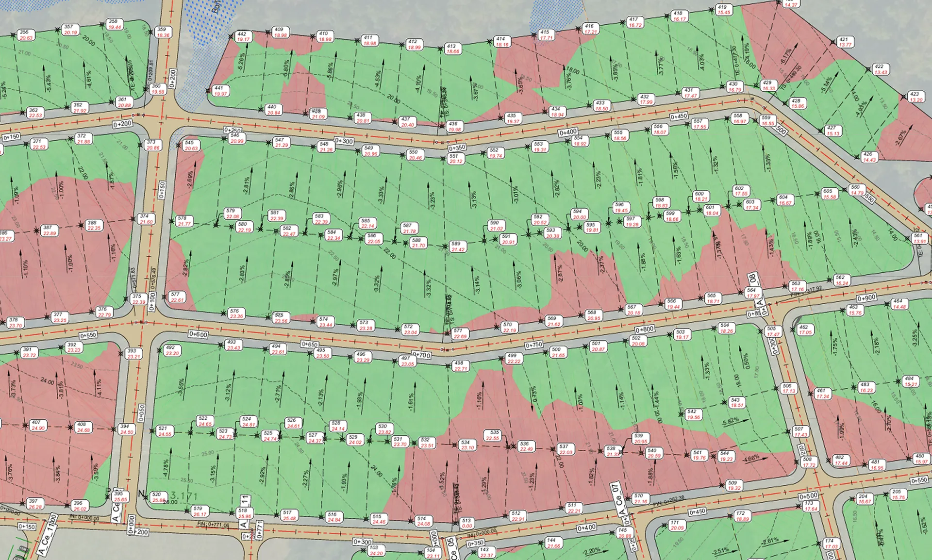932x560 pixels.
Task: Click point label 509 with elevation 19.32
Action: coord(734,485)
